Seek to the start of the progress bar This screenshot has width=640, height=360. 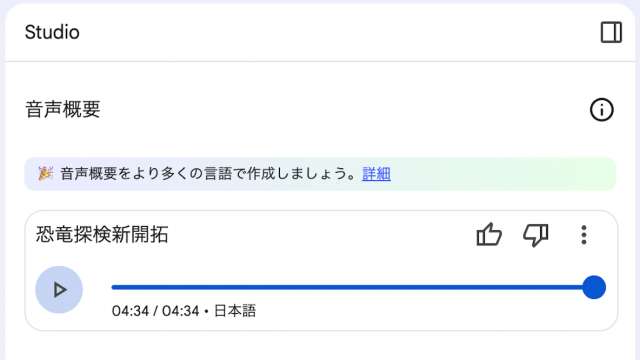point(113,287)
